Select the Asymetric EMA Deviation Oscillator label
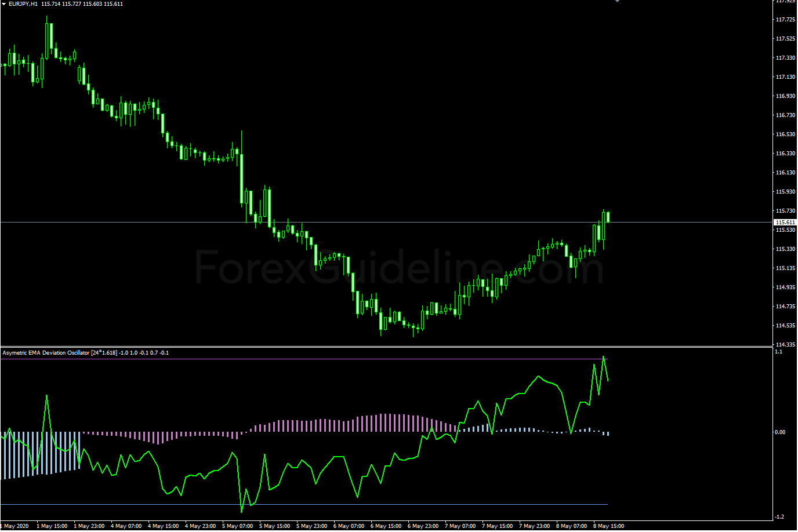This screenshot has height=532, width=798. pyautogui.click(x=46, y=352)
